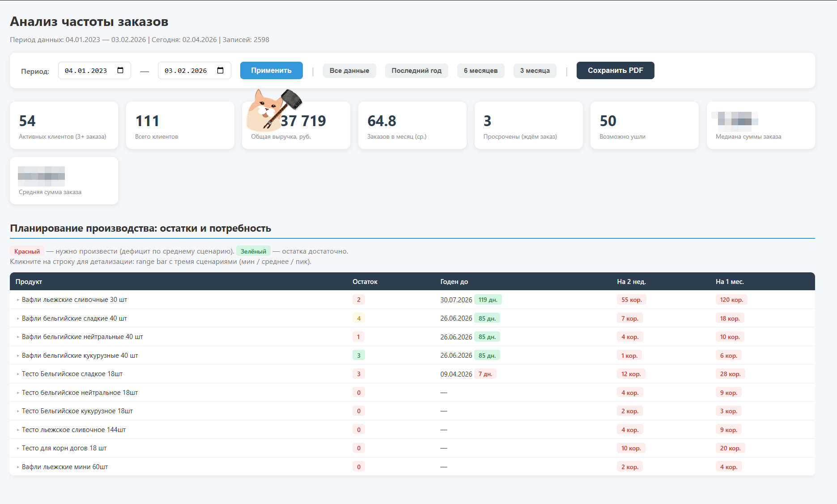Click the 7 дн. expiry badge
Screen dimensions: 837x504
tap(485, 374)
